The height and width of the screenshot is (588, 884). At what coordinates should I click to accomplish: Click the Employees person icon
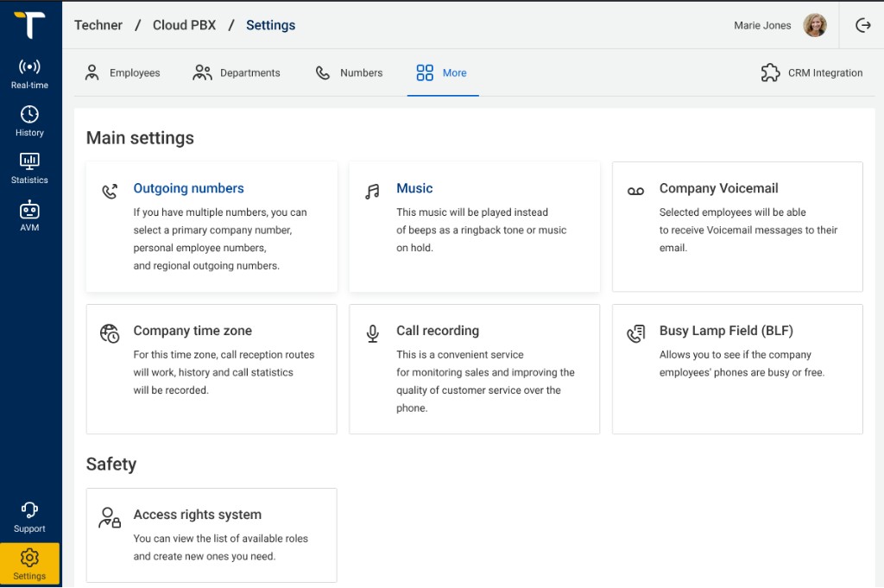click(92, 73)
